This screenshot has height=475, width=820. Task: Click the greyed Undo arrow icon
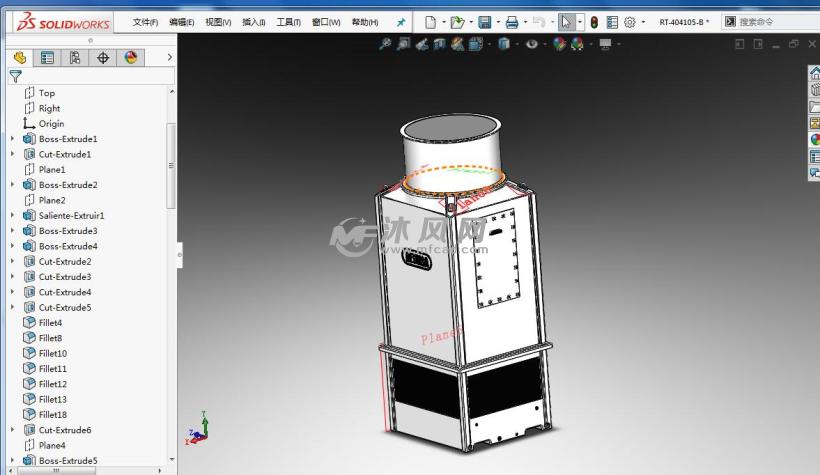point(539,22)
